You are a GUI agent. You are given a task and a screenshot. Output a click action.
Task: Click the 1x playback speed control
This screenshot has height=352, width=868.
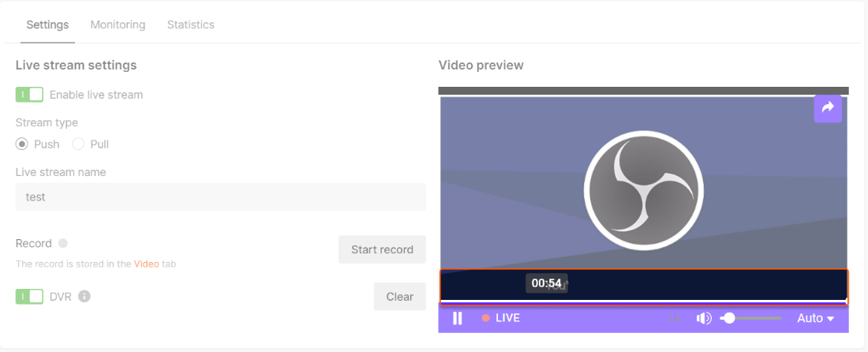(x=675, y=318)
